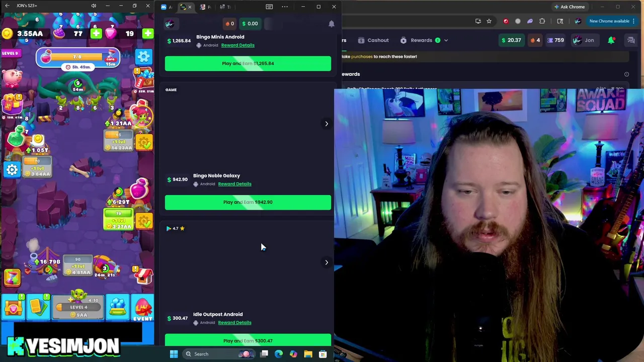Open Reward Details for Bingo Minis Android
The height and width of the screenshot is (362, 644).
click(x=237, y=45)
